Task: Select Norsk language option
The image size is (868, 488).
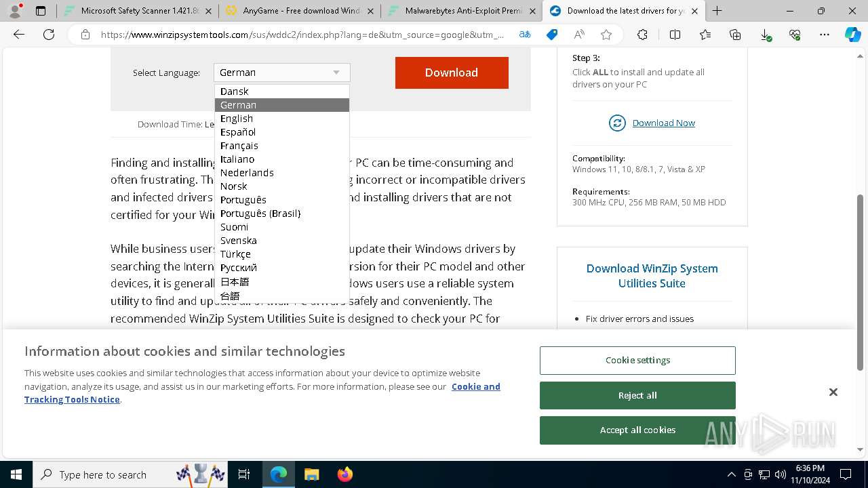Action: [x=282, y=186]
